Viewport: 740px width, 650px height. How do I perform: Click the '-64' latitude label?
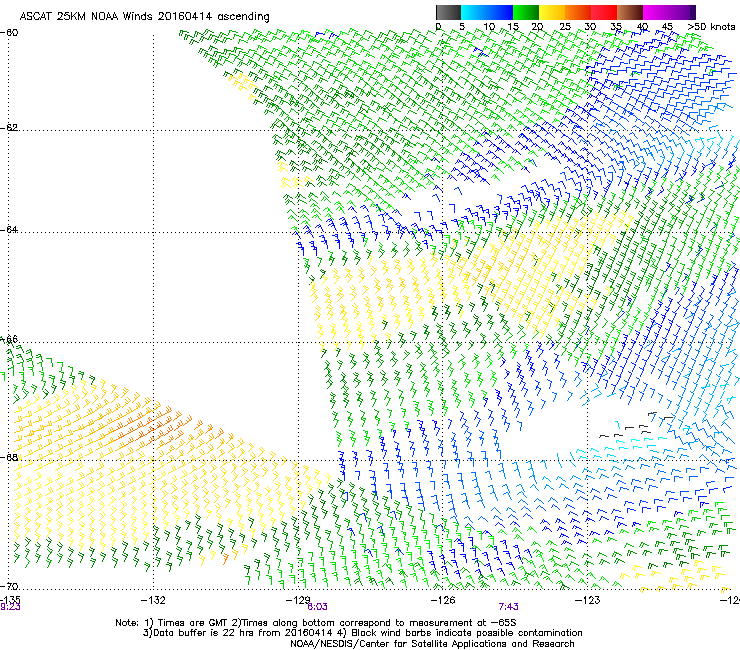9,230
